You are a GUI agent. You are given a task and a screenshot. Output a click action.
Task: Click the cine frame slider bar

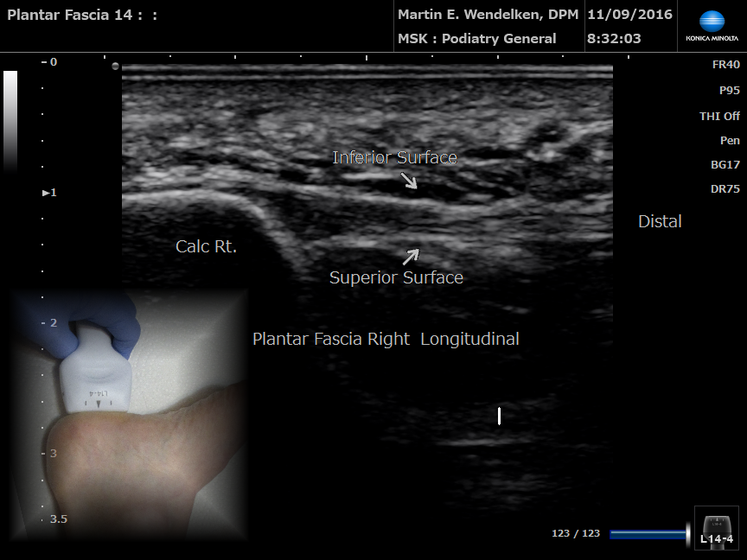click(648, 534)
